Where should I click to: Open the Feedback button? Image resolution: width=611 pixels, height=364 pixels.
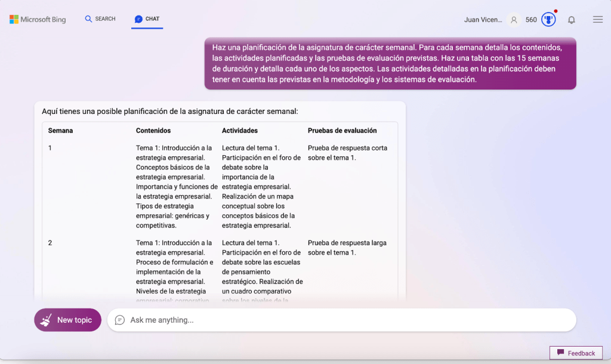click(576, 353)
